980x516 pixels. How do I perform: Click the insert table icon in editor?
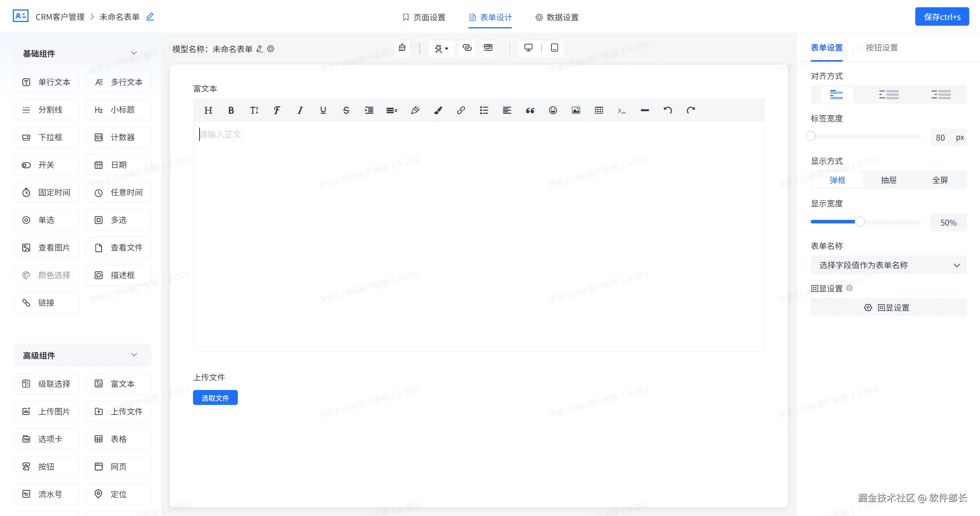599,110
